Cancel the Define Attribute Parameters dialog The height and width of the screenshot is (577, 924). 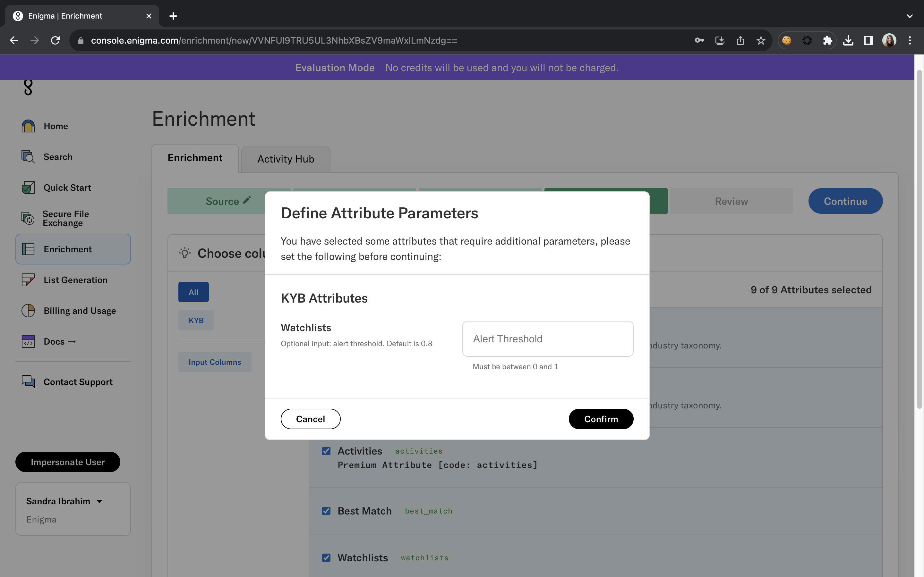click(310, 419)
